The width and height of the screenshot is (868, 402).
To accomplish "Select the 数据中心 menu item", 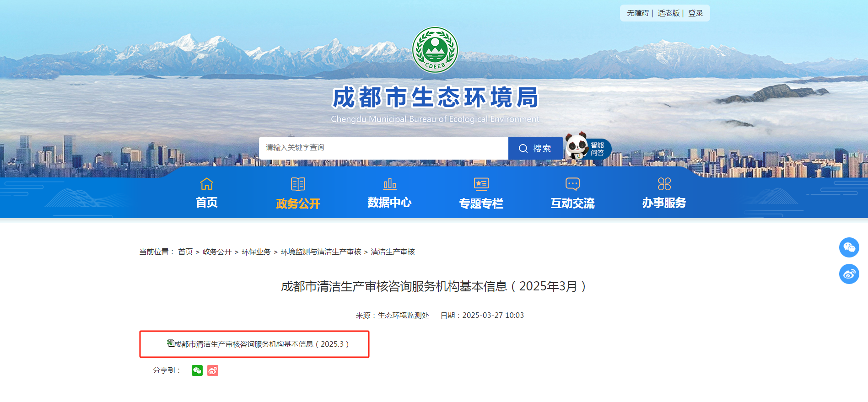I will coord(390,203).
